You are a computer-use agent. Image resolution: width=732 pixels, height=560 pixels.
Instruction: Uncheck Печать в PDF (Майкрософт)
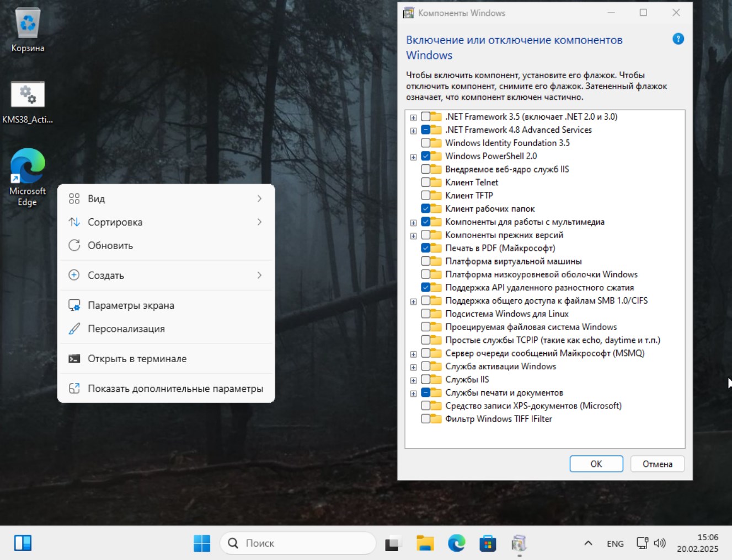click(x=425, y=248)
